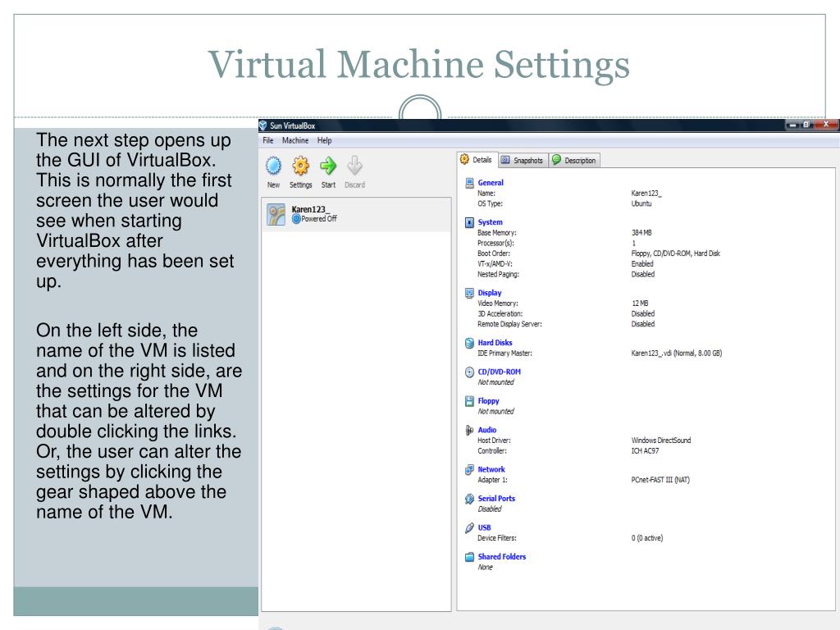Click the 'Windows DirectSound' host driver value
Screen dimensions: 840x630
pos(661,441)
